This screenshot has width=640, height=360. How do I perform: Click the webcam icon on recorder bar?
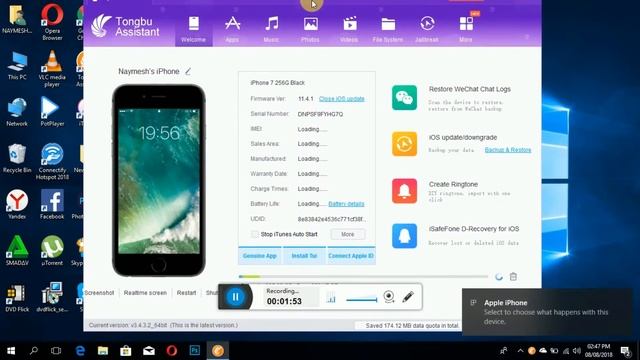[389, 297]
